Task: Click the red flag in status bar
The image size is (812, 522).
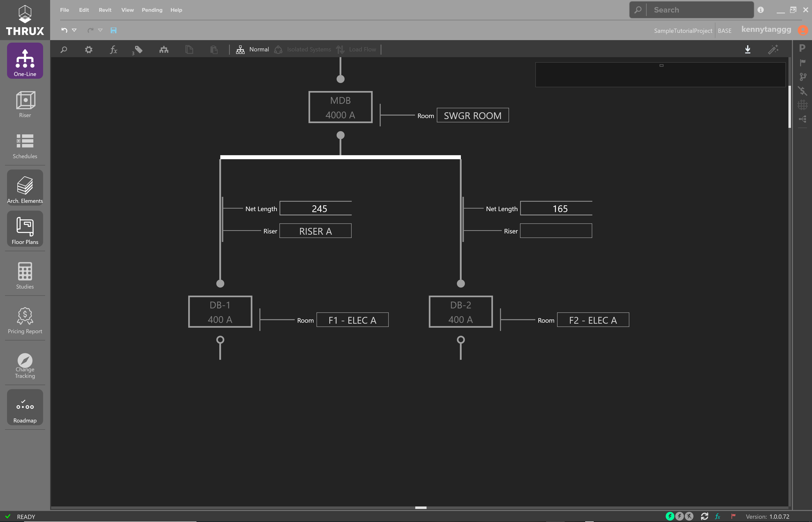Action: click(733, 516)
